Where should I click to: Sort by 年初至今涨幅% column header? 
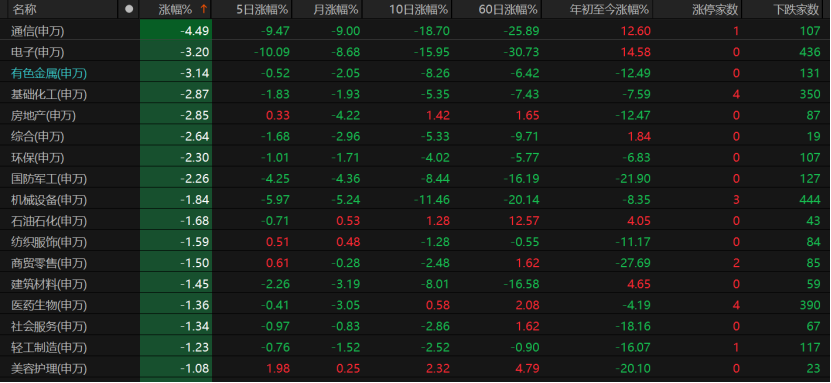609,9
